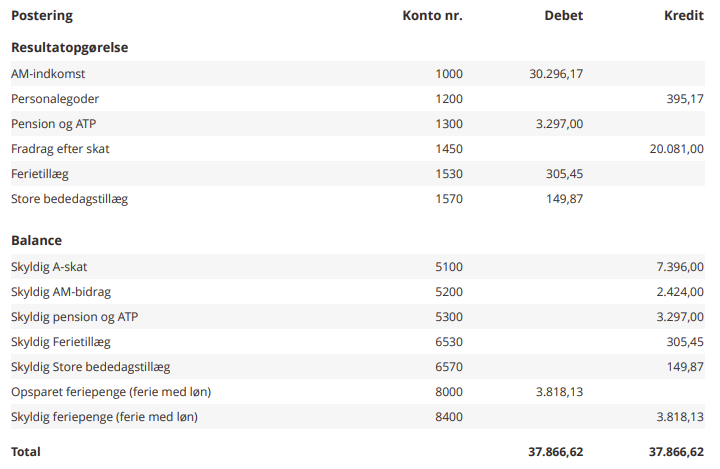Click the Balance section heading
This screenshot has width=720, height=469.
pos(36,241)
